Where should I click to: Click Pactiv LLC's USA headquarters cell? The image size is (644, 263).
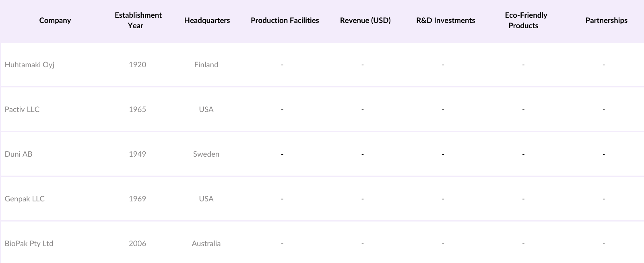[x=206, y=110]
